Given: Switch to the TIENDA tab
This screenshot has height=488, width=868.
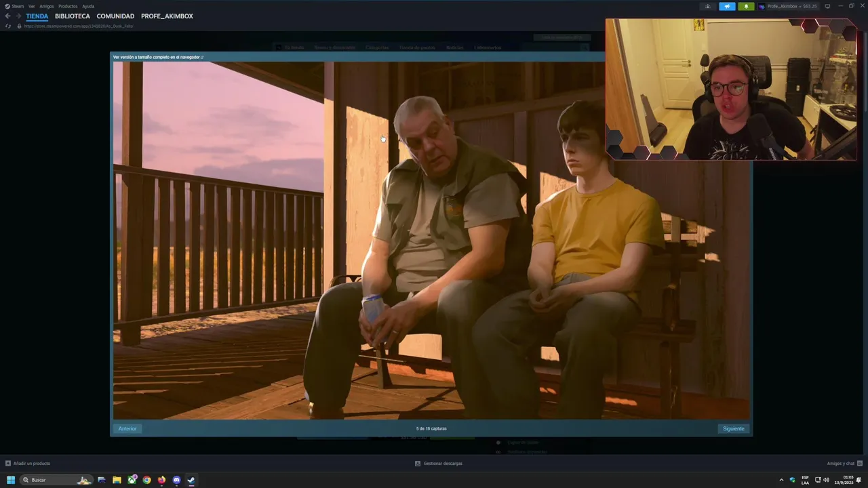Looking at the screenshot, I should pos(37,16).
